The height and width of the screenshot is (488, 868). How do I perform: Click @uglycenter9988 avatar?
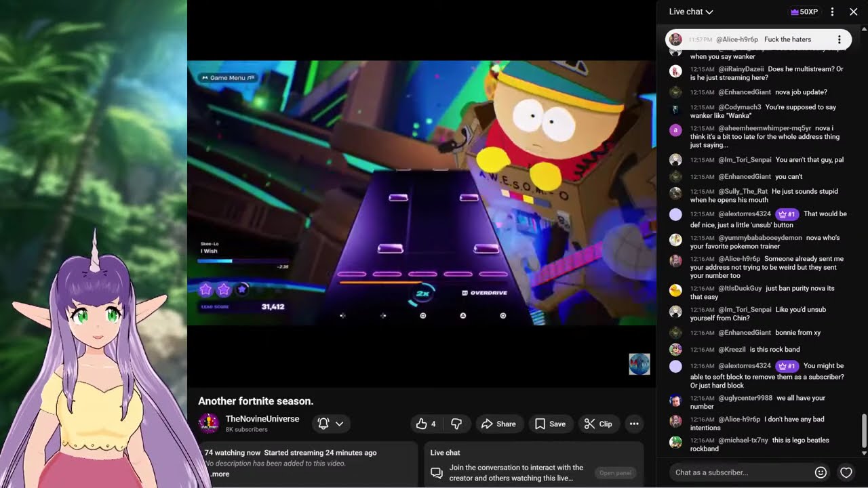(x=675, y=400)
